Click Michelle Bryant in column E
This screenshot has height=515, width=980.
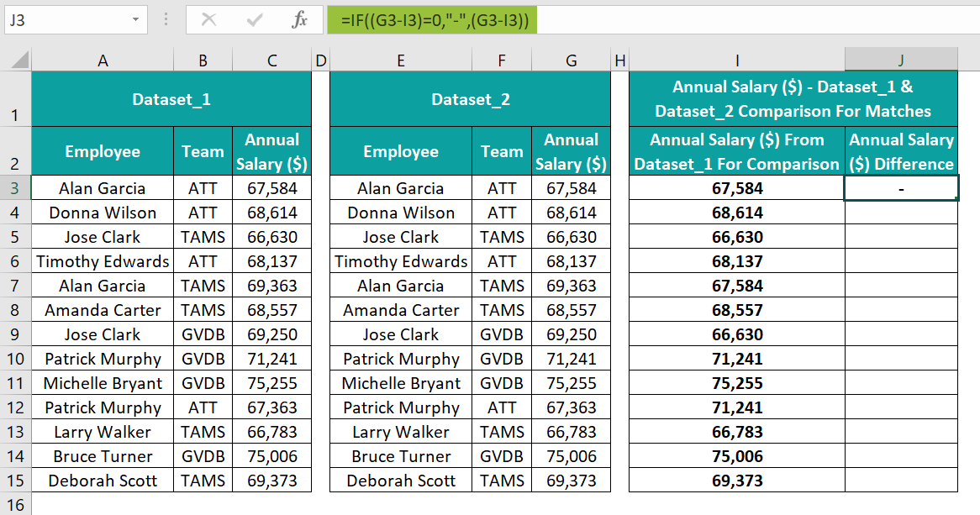401,383
